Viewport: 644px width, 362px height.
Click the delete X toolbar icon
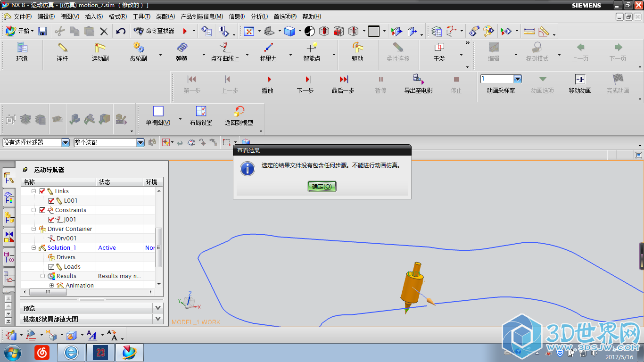click(x=104, y=31)
